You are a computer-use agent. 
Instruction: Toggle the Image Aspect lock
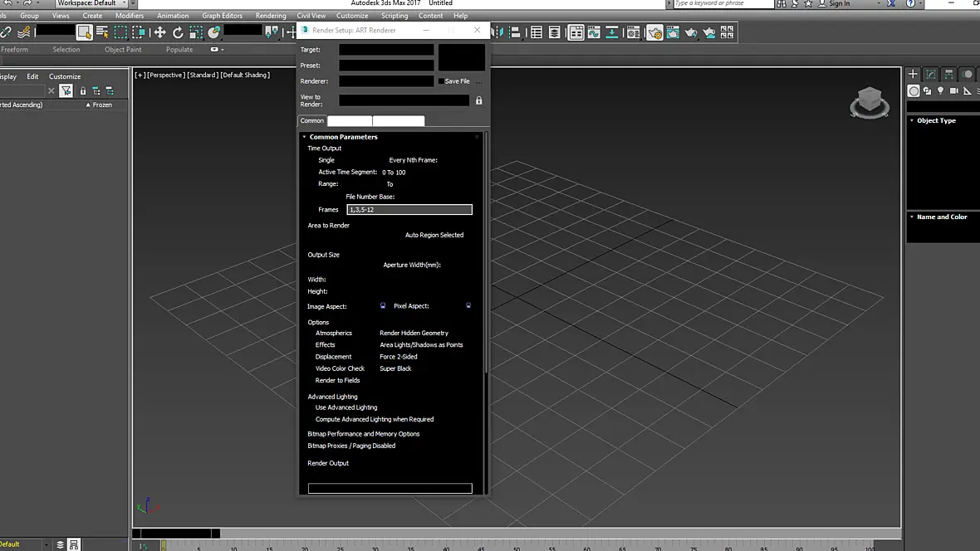pyautogui.click(x=383, y=305)
